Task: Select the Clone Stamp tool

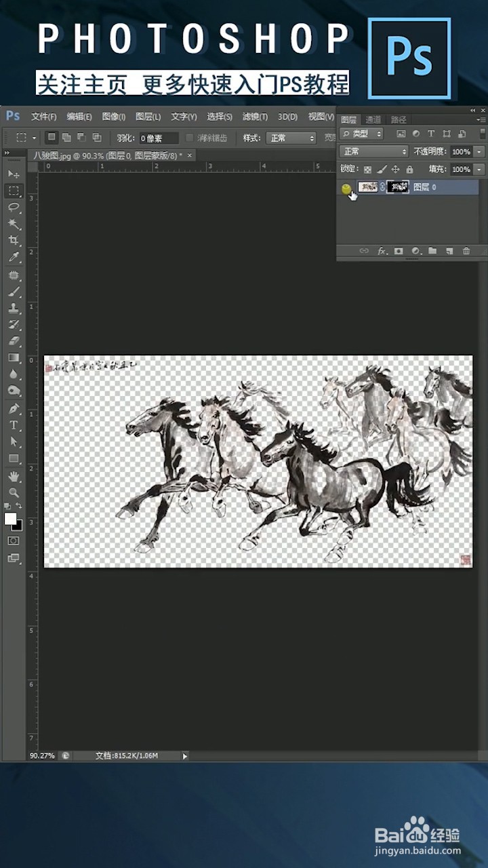Action: point(14,309)
